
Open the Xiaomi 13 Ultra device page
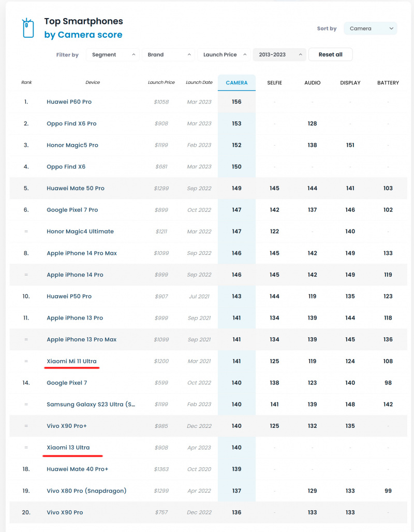click(x=68, y=448)
